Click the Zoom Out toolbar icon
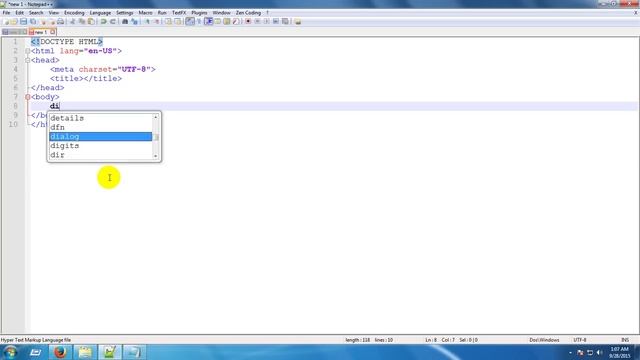 (156, 21)
